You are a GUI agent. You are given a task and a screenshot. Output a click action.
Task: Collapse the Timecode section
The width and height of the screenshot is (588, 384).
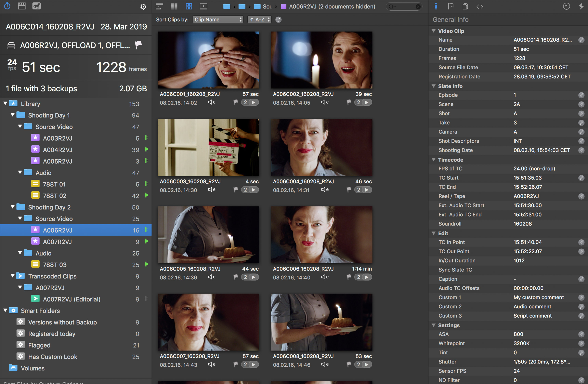(434, 160)
